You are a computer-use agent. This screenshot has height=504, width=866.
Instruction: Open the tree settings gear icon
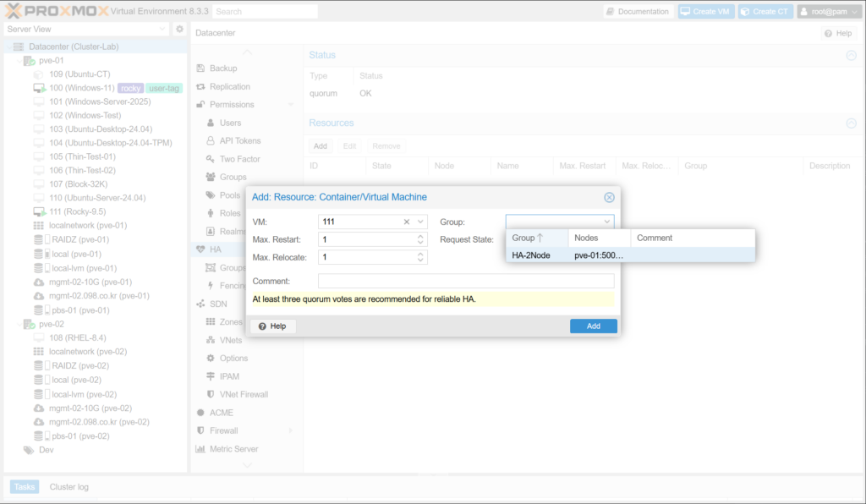tap(179, 30)
